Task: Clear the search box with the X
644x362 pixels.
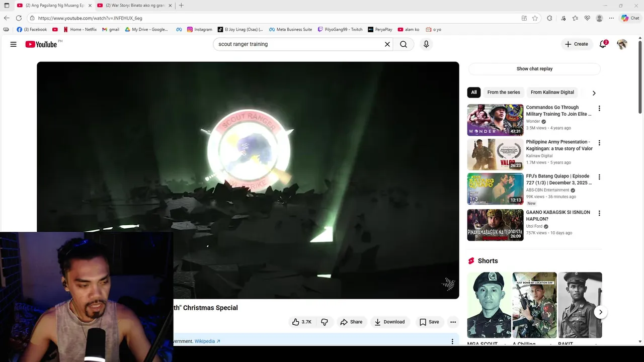Action: 387,44
